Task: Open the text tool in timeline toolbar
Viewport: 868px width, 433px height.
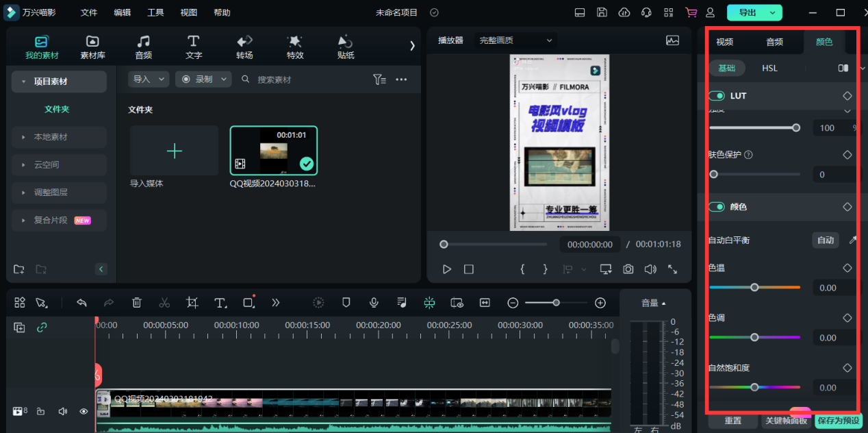Action: click(x=220, y=302)
